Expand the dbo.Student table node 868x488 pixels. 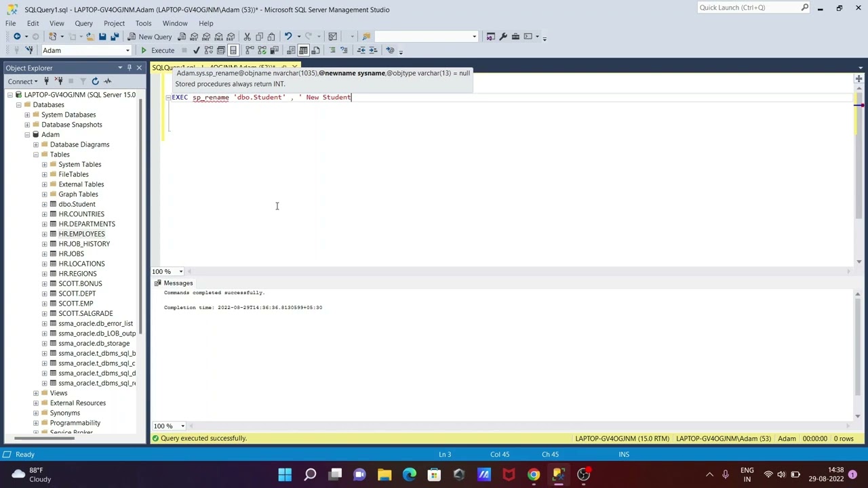point(45,204)
